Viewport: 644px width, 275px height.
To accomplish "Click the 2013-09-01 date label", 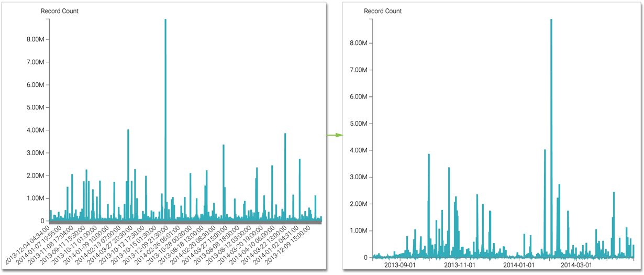I will [400, 265].
